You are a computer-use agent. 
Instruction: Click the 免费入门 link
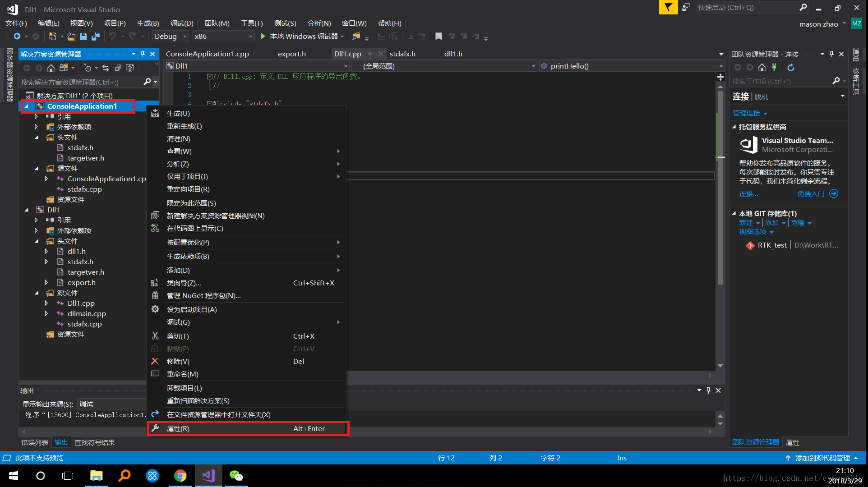tap(811, 194)
